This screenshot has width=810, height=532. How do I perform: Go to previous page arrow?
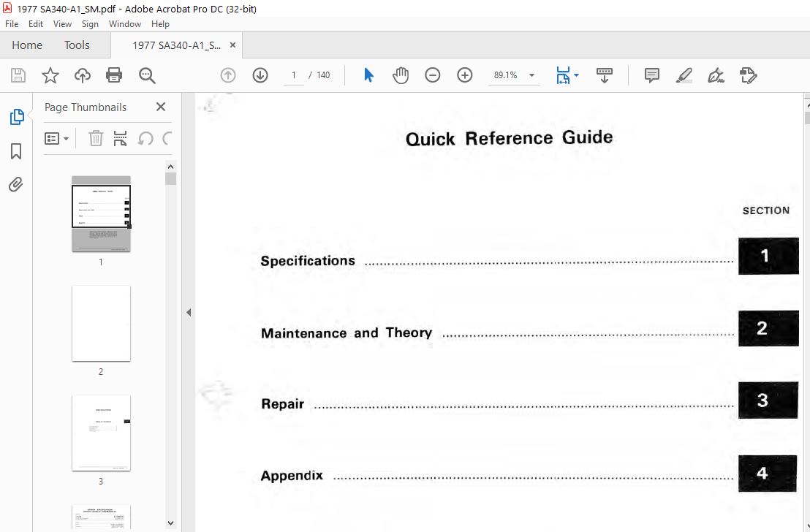coord(228,75)
